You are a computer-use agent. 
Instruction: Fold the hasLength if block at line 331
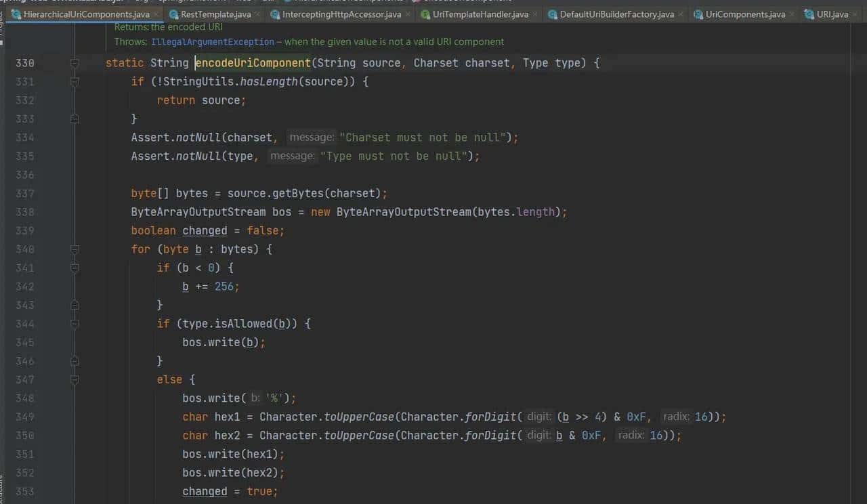tap(75, 81)
